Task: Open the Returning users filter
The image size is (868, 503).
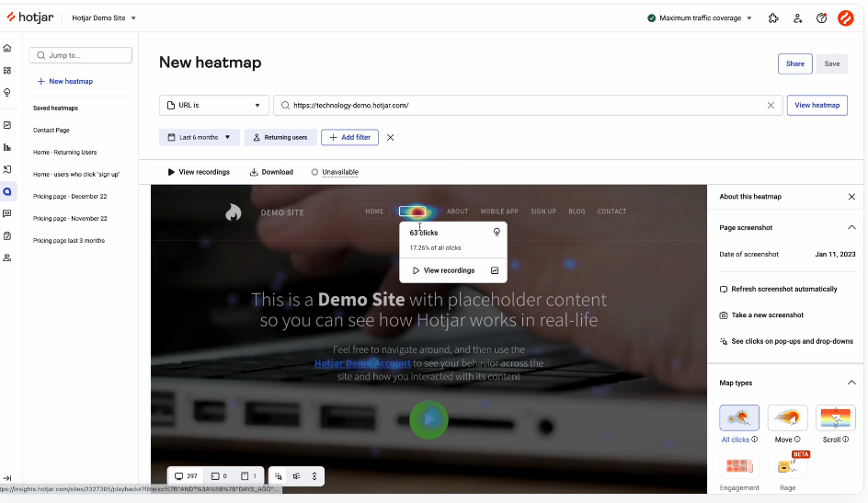Action: click(x=280, y=137)
